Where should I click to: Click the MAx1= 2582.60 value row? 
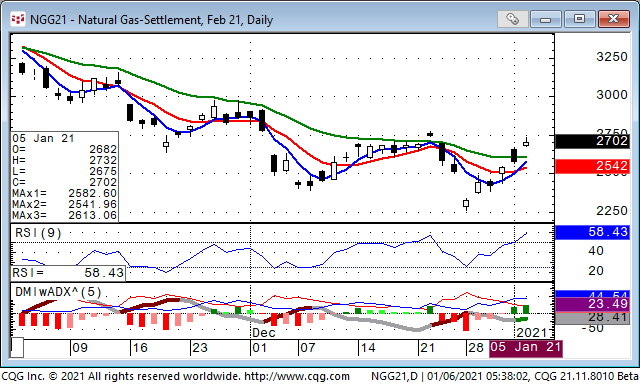[64, 193]
